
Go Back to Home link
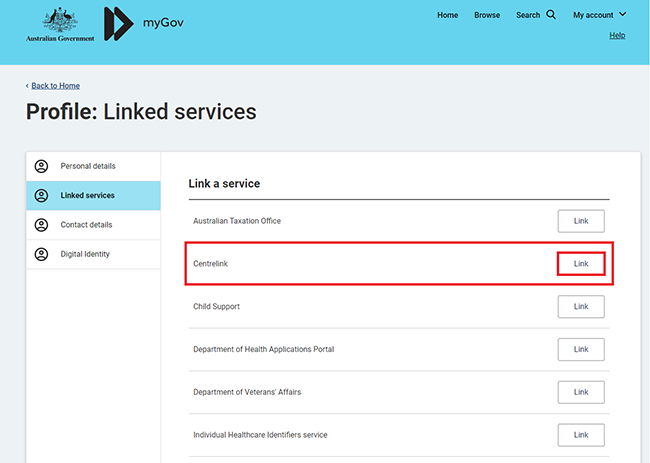55,86
